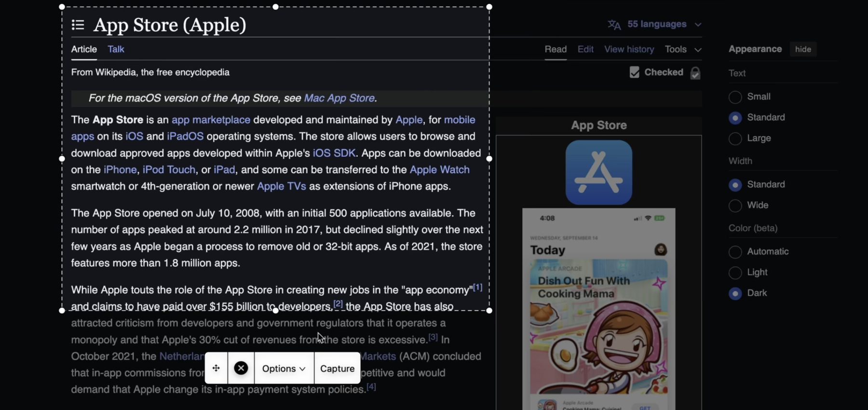Open the iOS SDK link
868x410 pixels.
334,153
